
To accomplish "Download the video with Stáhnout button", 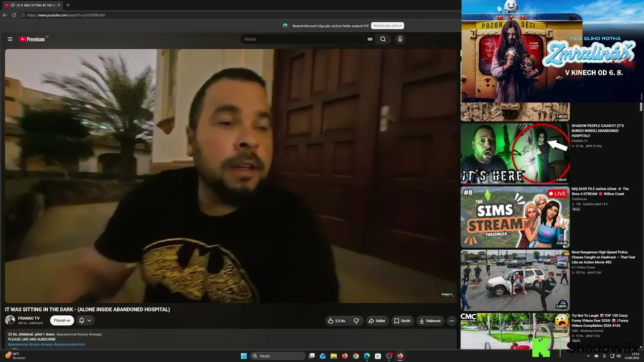I will 430,321.
